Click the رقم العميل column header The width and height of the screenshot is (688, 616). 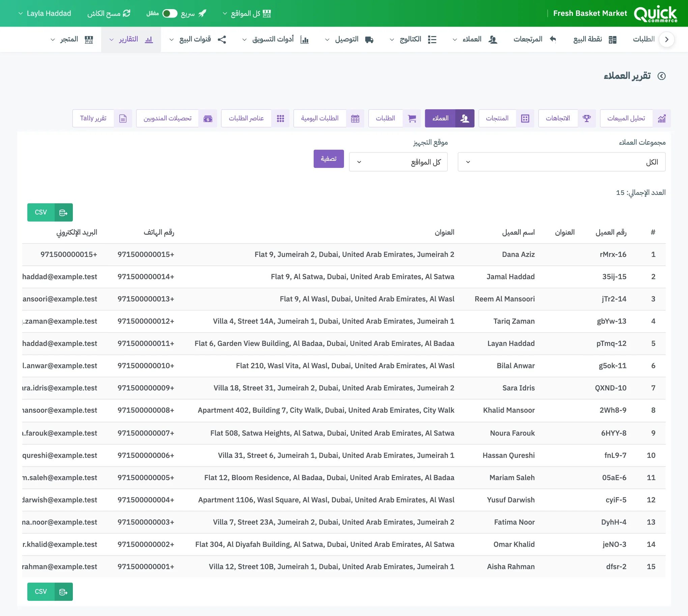click(x=611, y=233)
